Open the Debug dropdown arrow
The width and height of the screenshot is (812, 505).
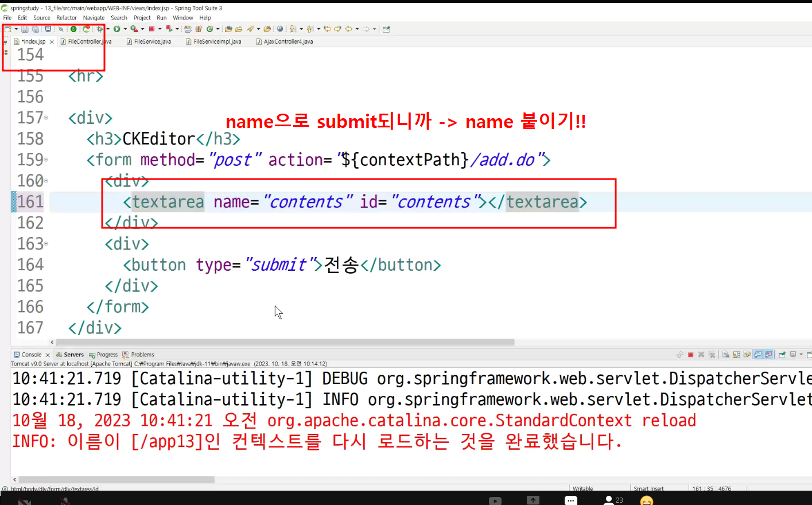108,29
